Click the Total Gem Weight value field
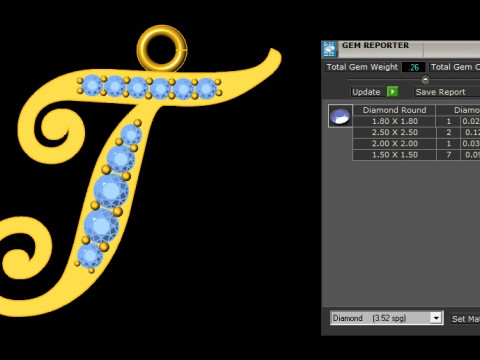The image size is (480, 360). [413, 67]
